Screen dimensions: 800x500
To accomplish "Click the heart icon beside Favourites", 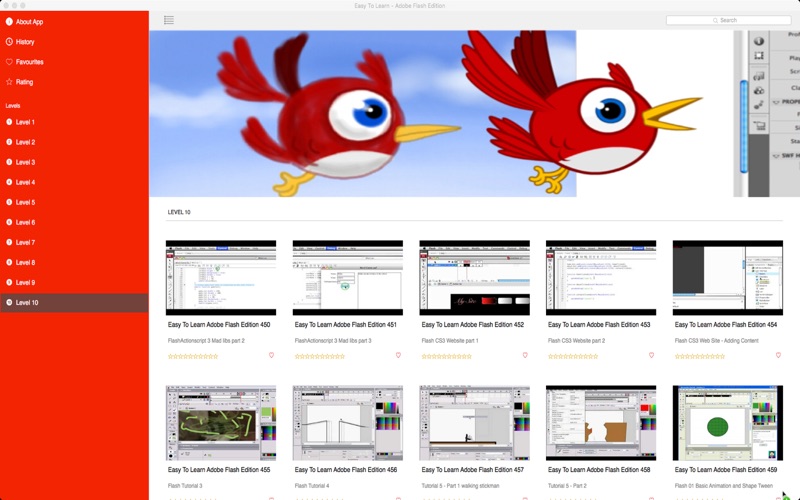I will pyautogui.click(x=9, y=62).
